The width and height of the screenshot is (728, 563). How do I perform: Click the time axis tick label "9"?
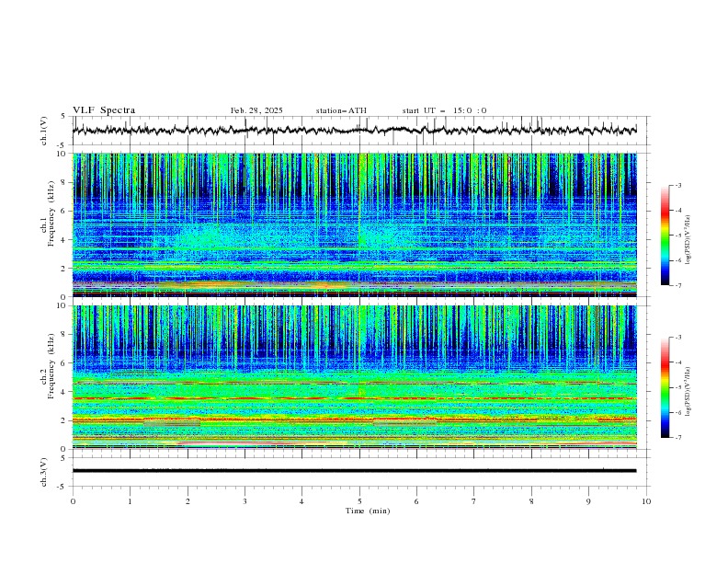coord(588,501)
